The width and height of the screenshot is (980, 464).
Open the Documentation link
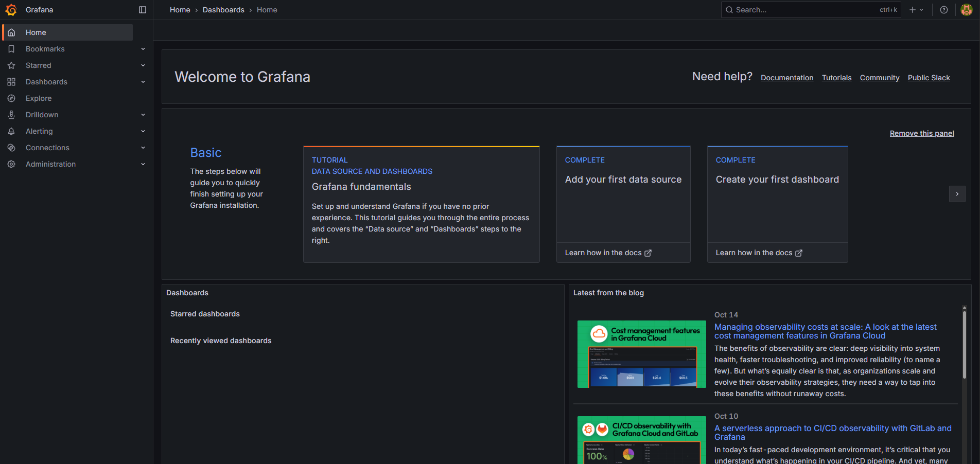point(787,78)
